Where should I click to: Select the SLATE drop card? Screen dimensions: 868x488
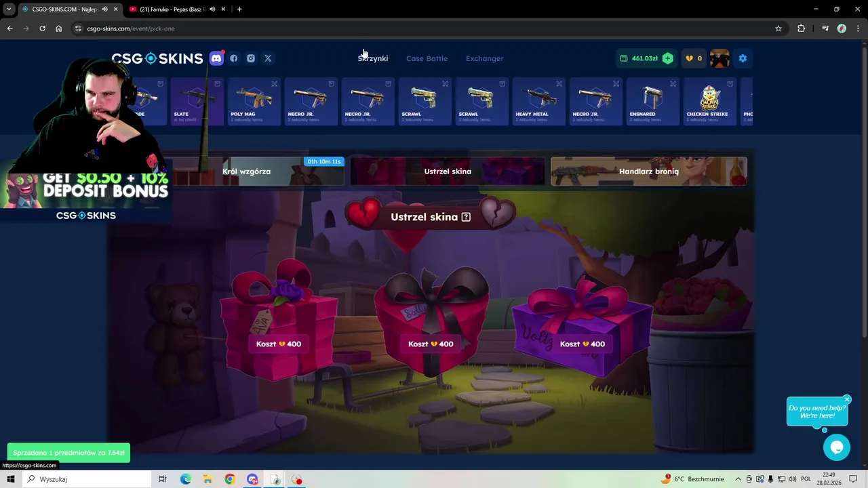pos(197,102)
